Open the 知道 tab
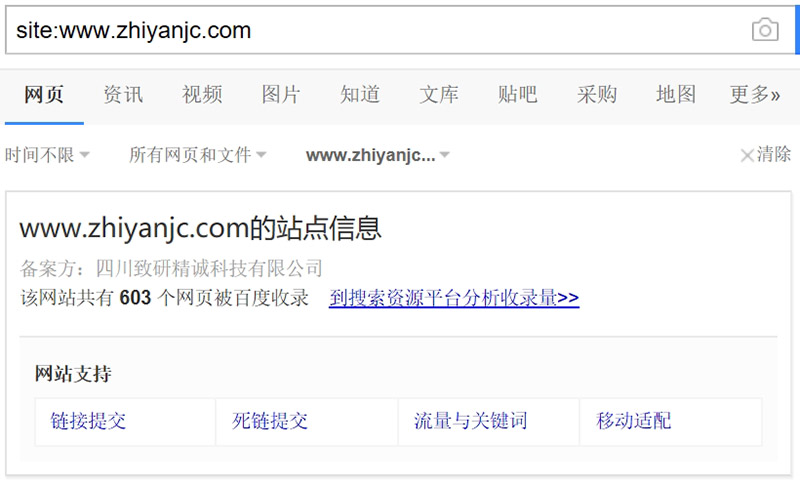Screen dimensions: 800x485 pos(360,95)
